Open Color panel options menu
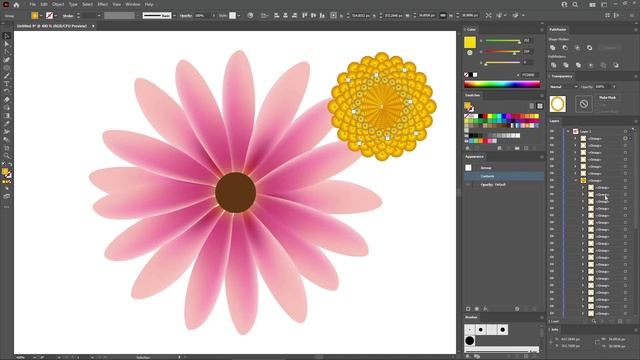640x360 pixels. tap(542, 30)
